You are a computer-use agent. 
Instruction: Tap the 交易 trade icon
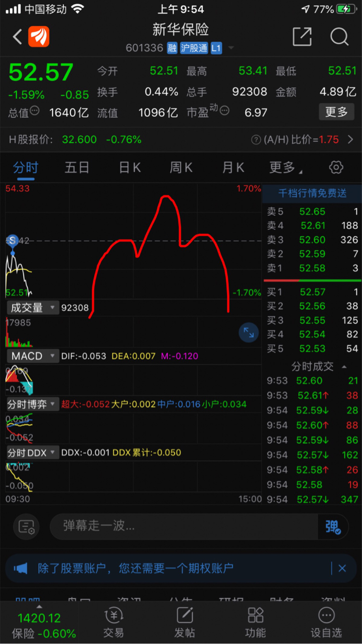tap(113, 622)
